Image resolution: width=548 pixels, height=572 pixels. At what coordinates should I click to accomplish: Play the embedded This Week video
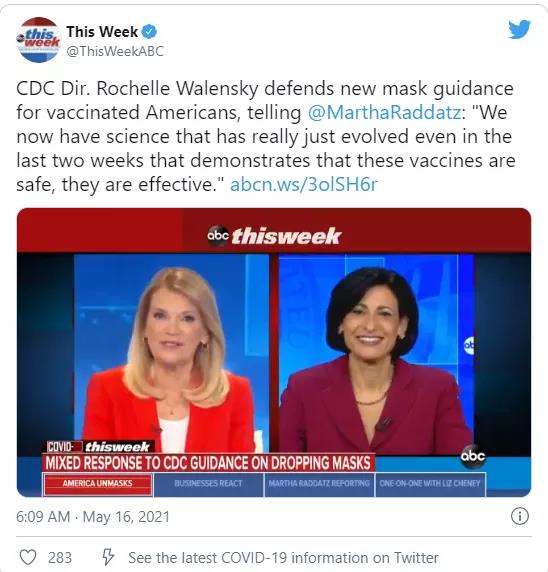pyautogui.click(x=274, y=352)
